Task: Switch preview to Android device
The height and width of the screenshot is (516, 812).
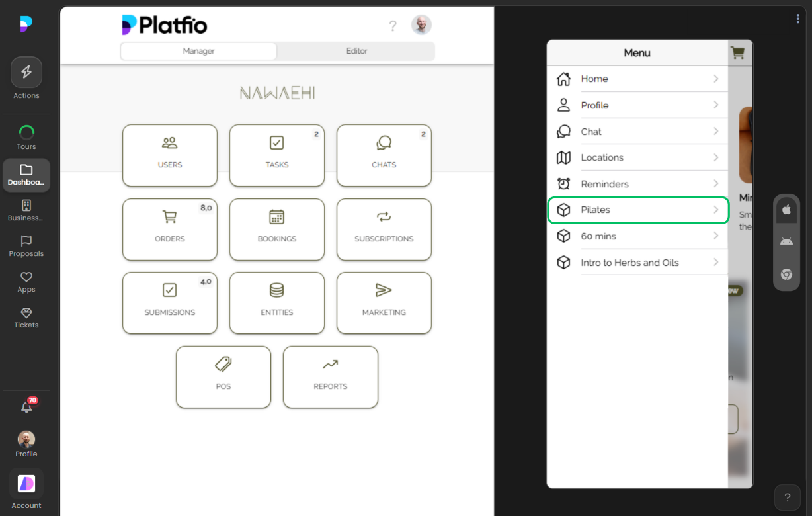Action: point(786,240)
